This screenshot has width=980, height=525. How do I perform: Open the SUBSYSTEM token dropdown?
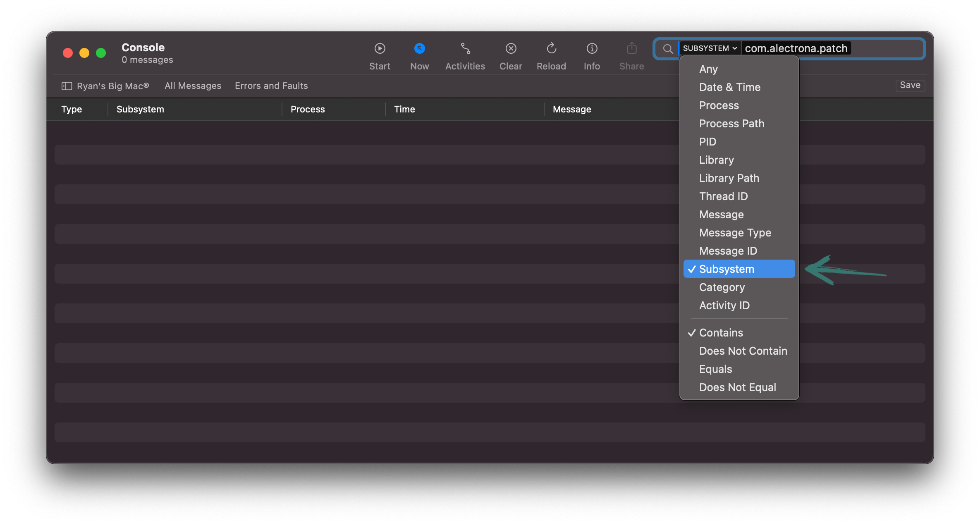[x=709, y=48]
